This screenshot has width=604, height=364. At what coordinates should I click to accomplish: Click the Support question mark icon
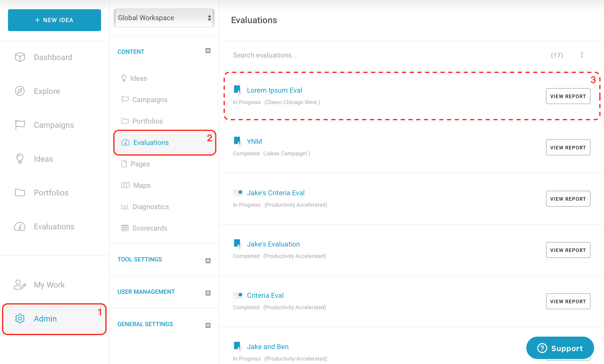[x=542, y=348]
